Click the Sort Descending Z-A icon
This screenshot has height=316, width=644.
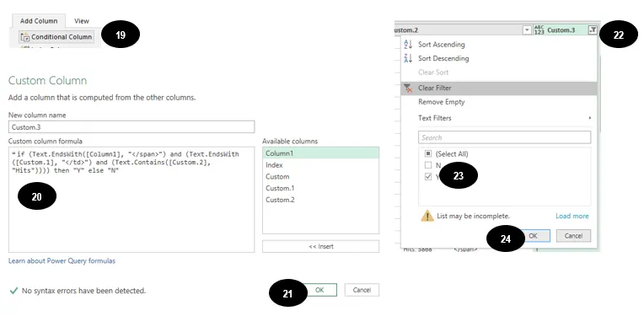[408, 58]
